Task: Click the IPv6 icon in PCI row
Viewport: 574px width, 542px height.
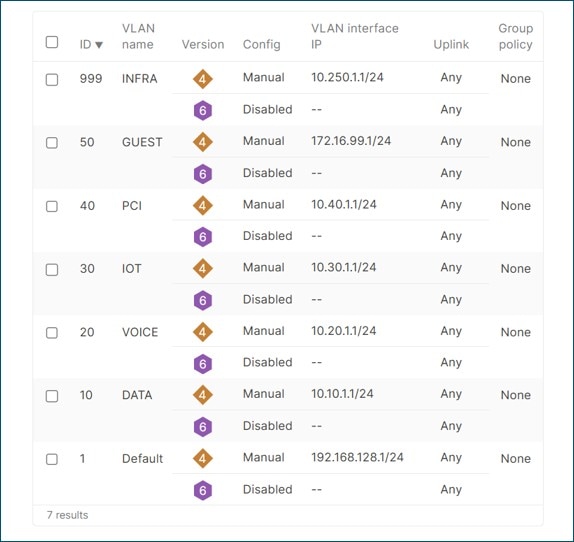Action: (x=203, y=237)
